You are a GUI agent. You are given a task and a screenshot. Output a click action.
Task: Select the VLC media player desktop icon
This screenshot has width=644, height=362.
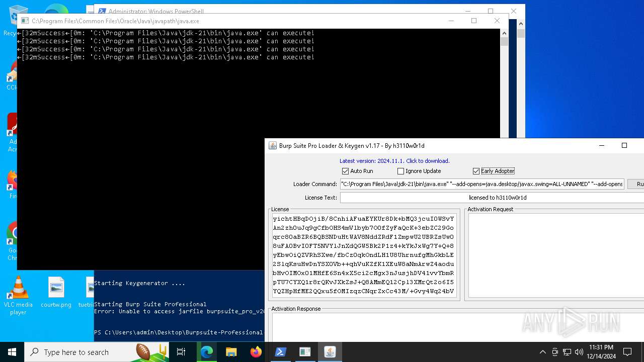pos(18,296)
